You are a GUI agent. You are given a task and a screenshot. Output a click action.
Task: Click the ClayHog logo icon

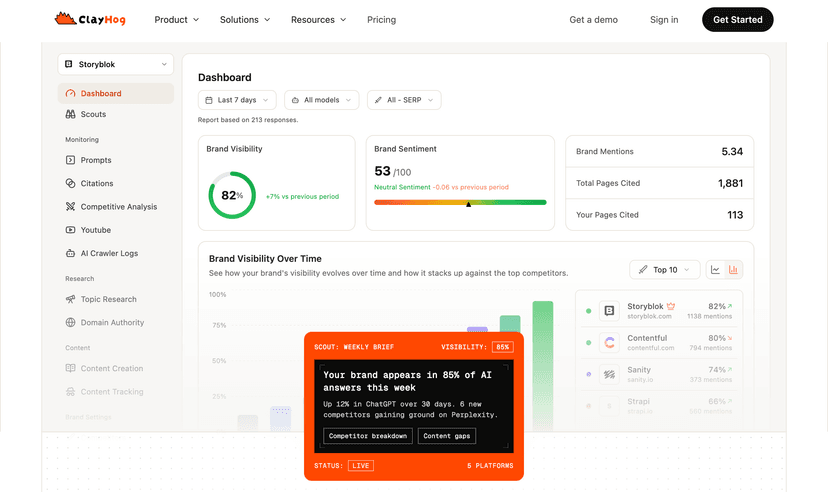tap(63, 19)
